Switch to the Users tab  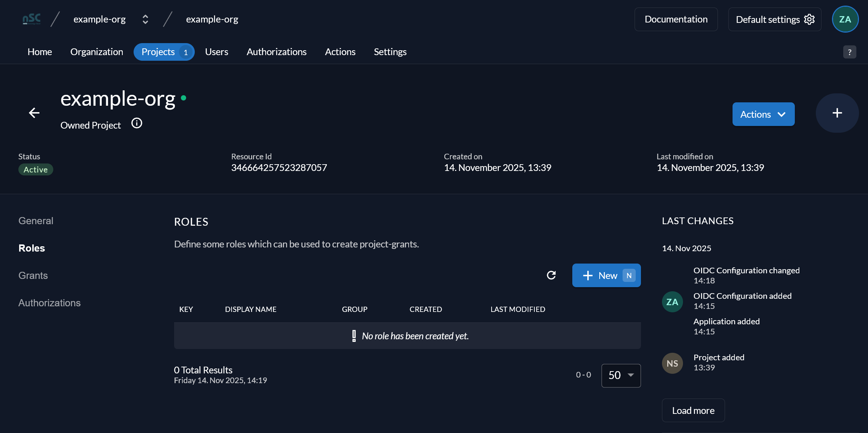(217, 52)
